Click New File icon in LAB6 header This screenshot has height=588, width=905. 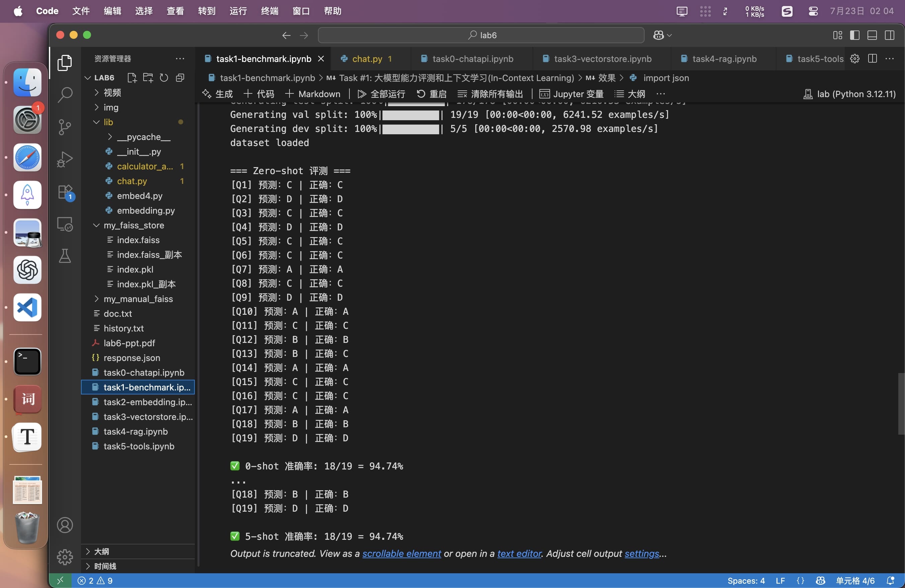pos(132,78)
